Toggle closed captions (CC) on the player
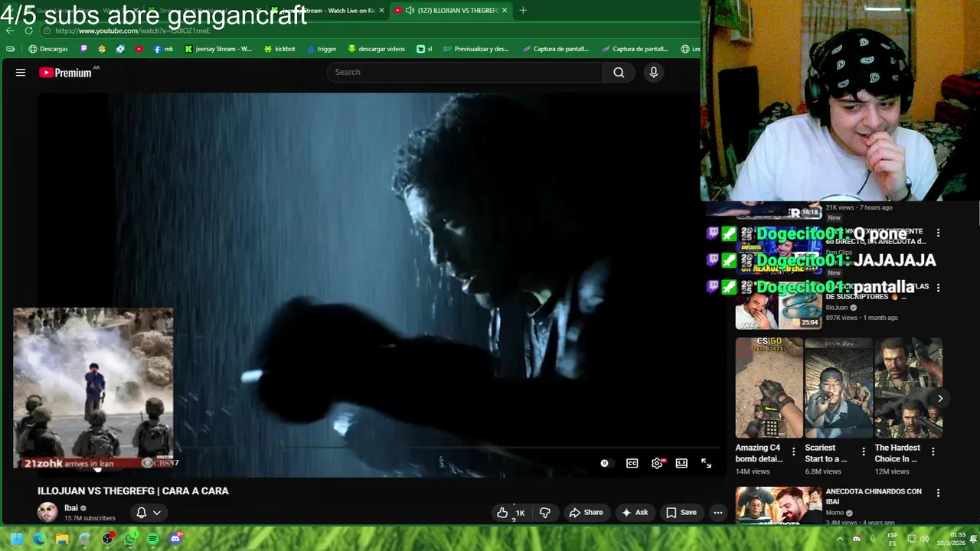The height and width of the screenshot is (551, 980). (632, 463)
